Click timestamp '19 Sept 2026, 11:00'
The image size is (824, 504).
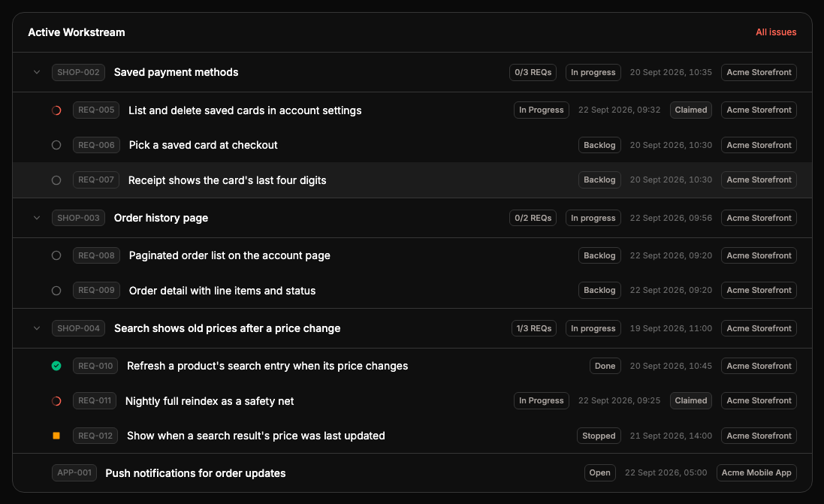671,328
